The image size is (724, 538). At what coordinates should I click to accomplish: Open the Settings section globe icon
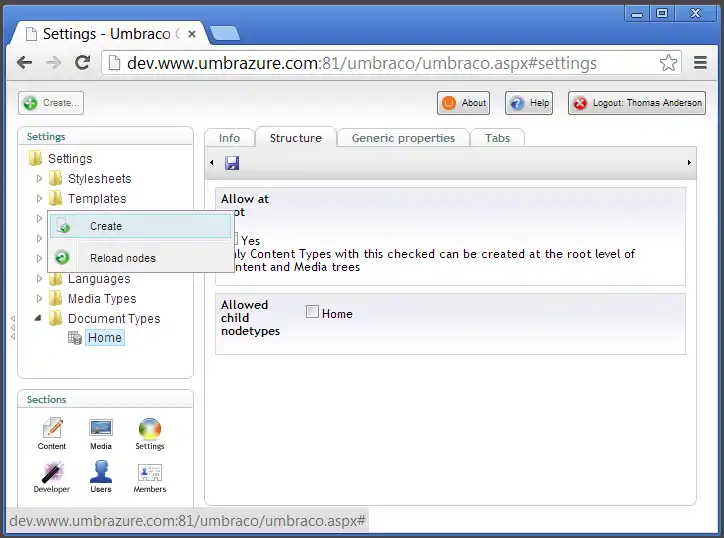150,429
